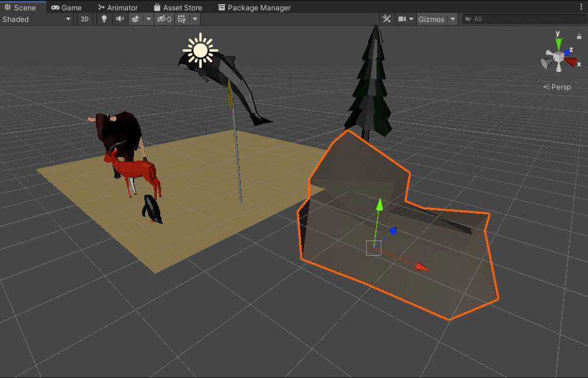Click the red X move handle arrow

[422, 267]
